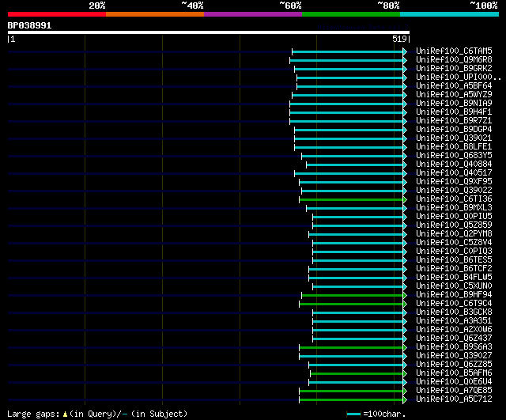Click the UniRef100_Q6Z437 label
The width and height of the screenshot is (506, 420).
tap(454, 339)
